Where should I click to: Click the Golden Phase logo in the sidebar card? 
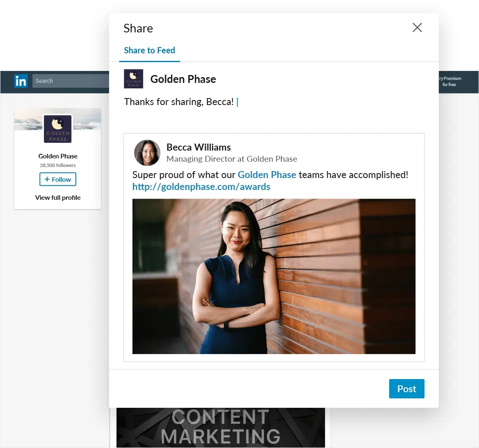pyautogui.click(x=58, y=129)
